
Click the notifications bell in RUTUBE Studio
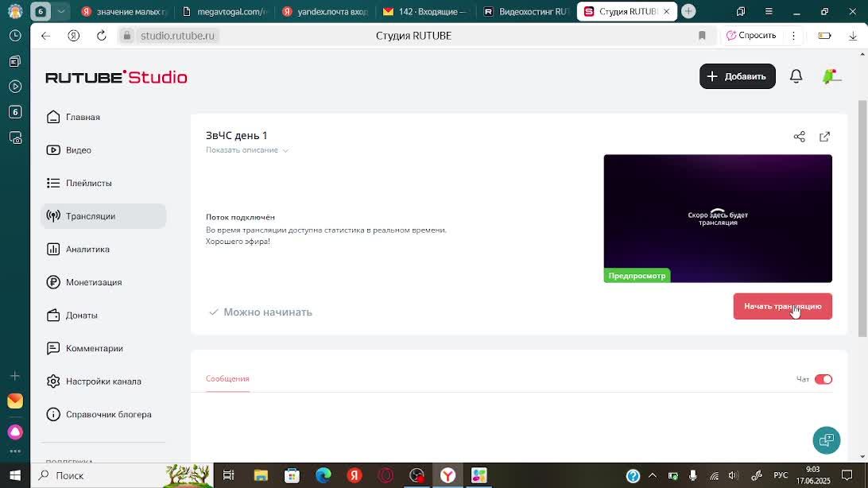click(796, 76)
